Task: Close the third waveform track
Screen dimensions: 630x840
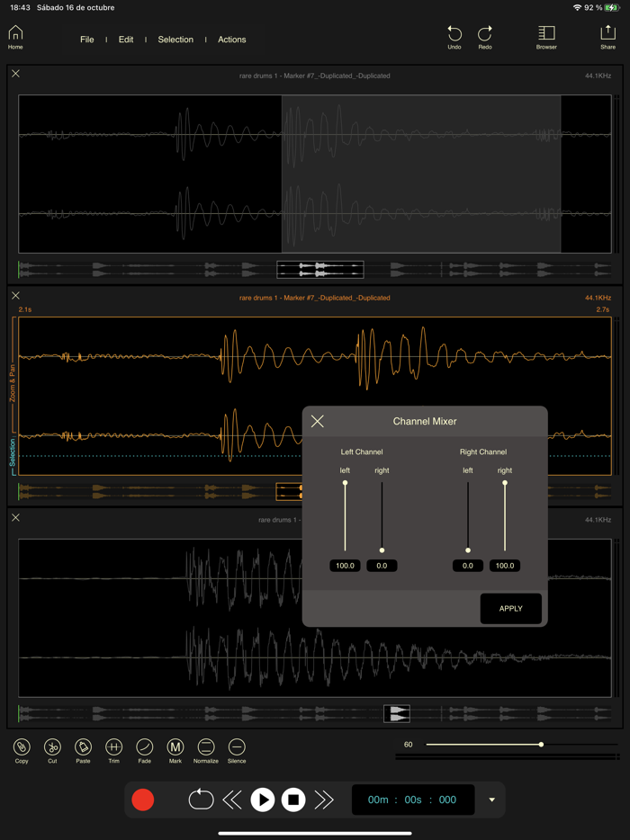Action: click(15, 517)
